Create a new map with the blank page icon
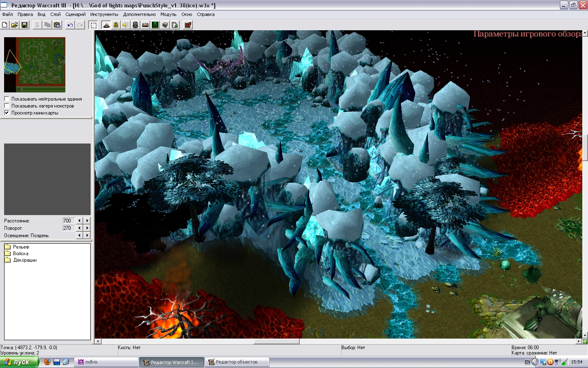 5,25
